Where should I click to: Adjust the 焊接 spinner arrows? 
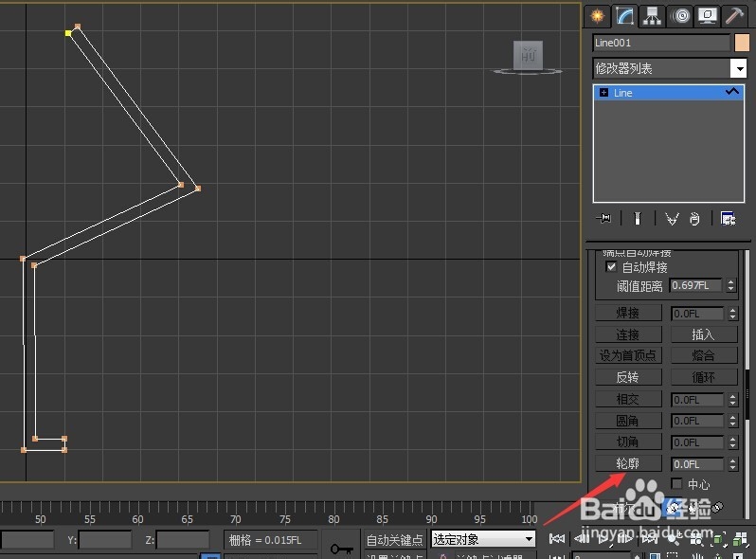click(733, 314)
